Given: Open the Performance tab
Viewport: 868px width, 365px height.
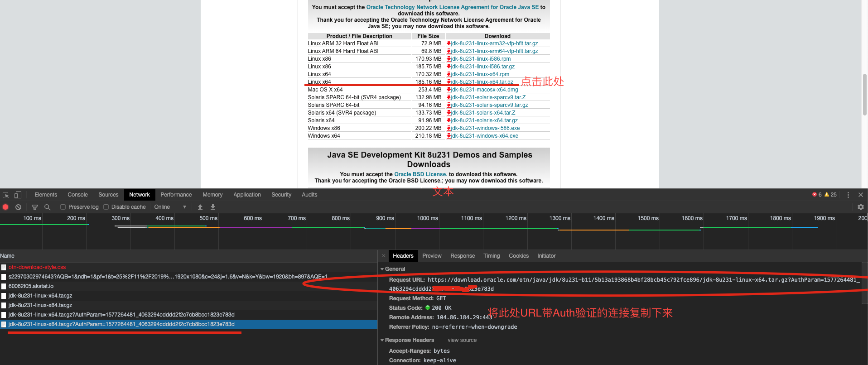Looking at the screenshot, I should tap(176, 195).
